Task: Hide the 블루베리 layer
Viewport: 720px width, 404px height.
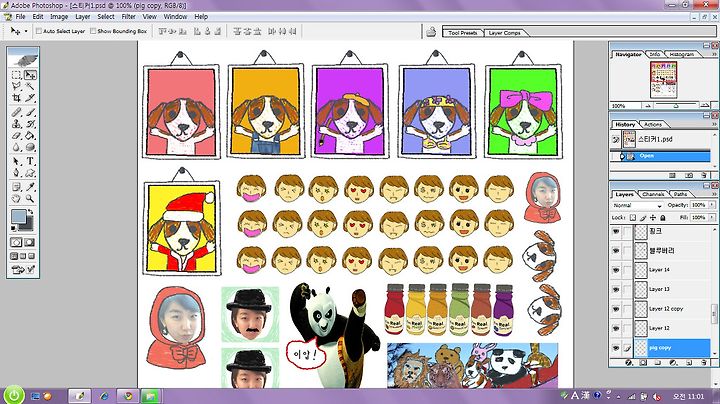Action: click(x=616, y=251)
